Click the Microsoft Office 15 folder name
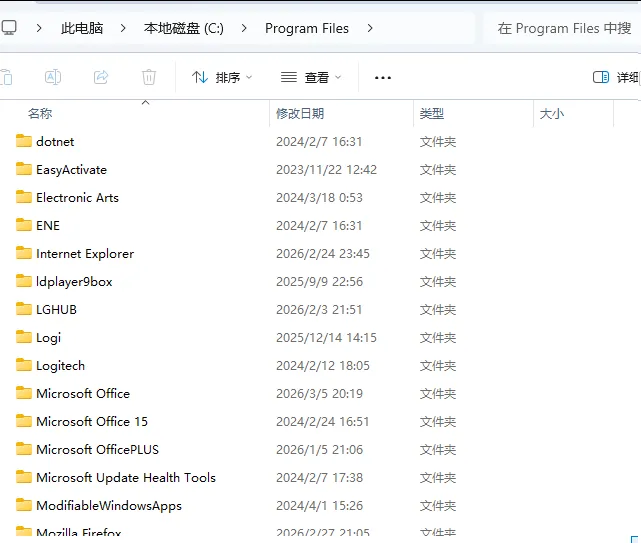Image resolution: width=641 pixels, height=543 pixels. [x=92, y=422]
